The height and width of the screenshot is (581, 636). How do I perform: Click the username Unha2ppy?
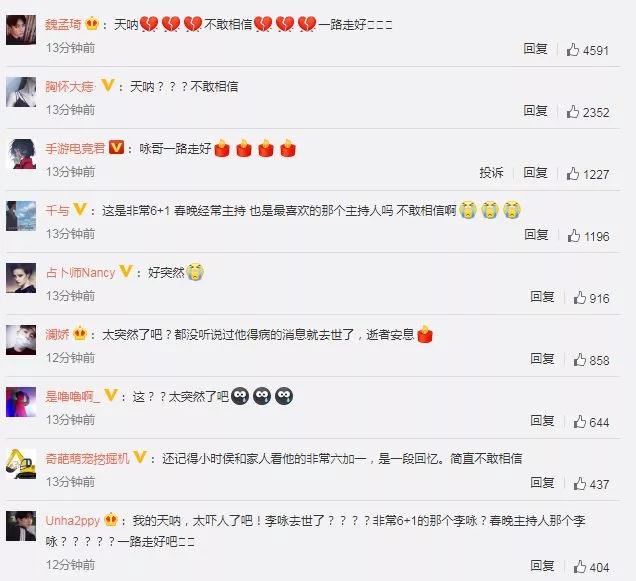pyautogui.click(x=73, y=521)
